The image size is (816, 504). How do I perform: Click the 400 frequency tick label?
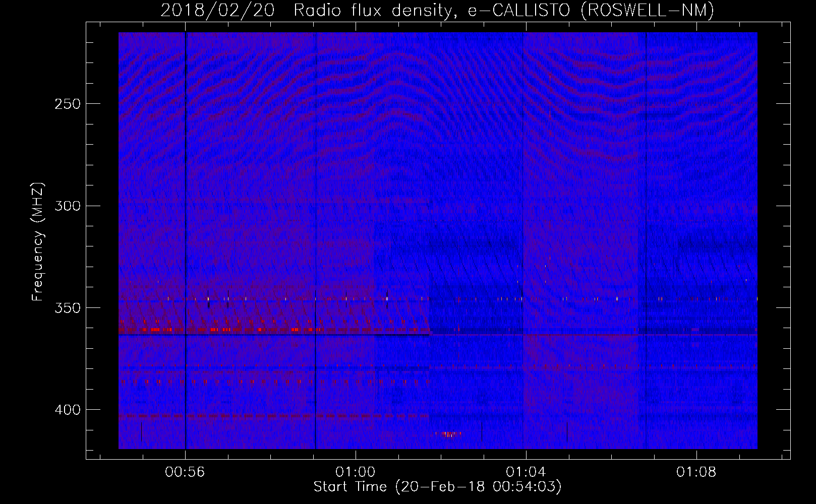coord(68,410)
